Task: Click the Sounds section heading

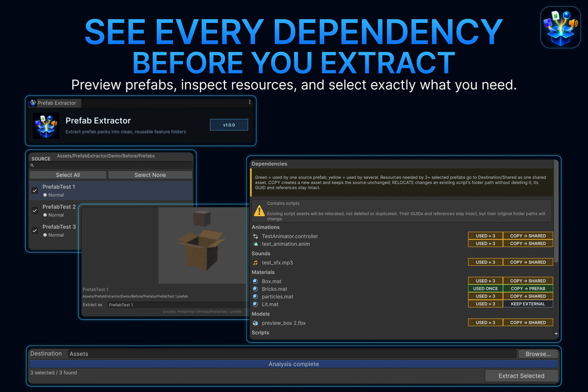Action: (261, 254)
